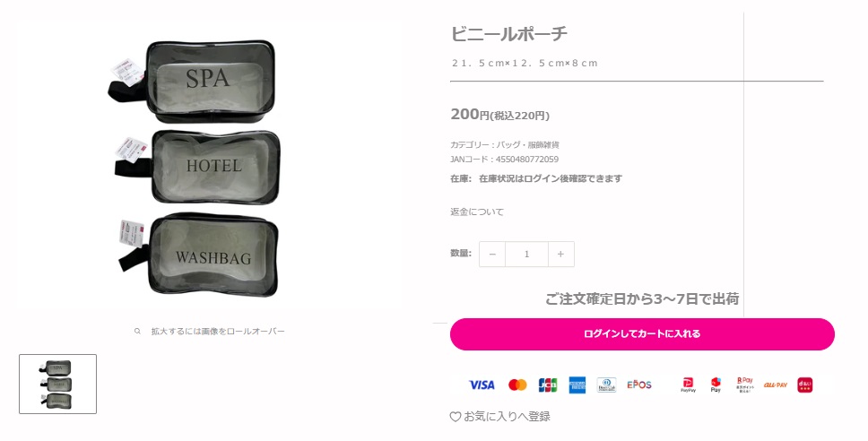Click the magnifier zoom icon below image
The width and height of the screenshot is (868, 441).
[137, 331]
